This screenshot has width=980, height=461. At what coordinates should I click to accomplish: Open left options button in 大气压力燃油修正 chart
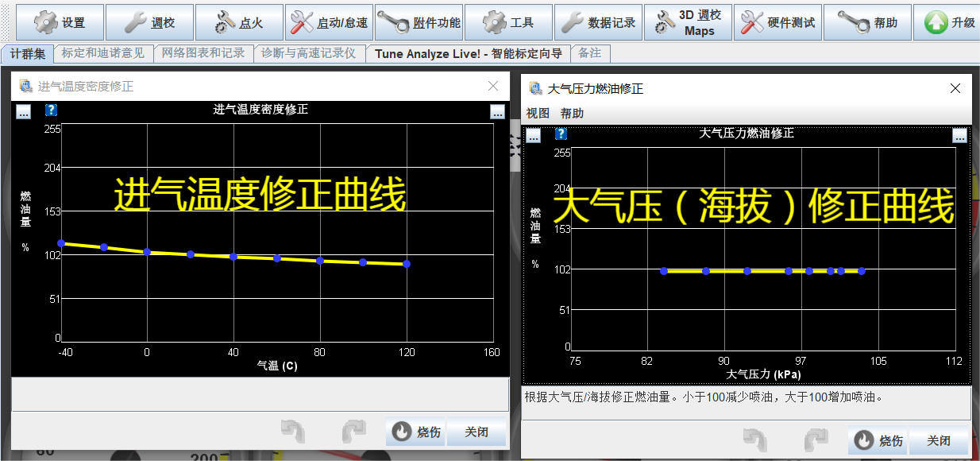(533, 135)
